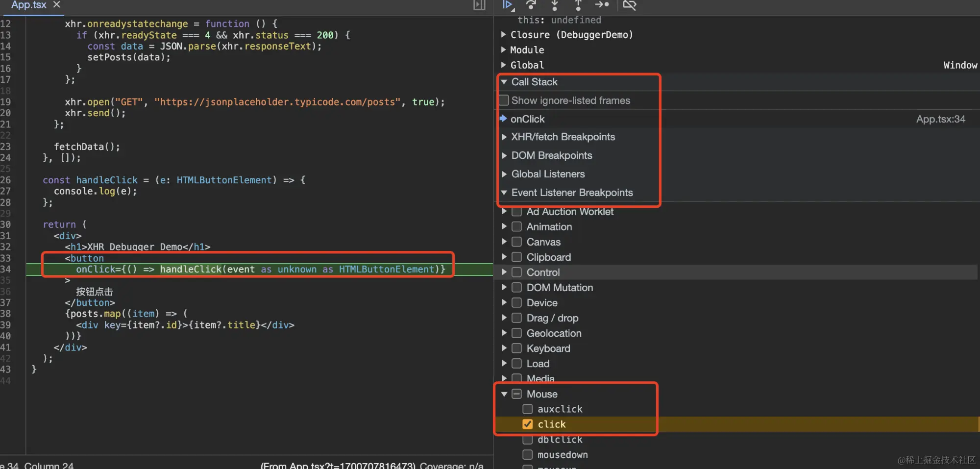980x469 pixels.
Task: Set breakpoint on line 34 gutter
Action: (6, 269)
